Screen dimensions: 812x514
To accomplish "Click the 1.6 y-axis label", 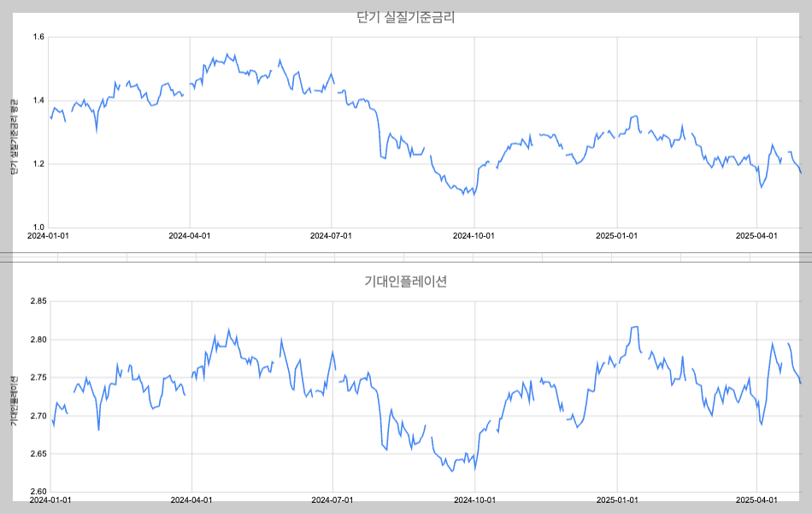I will coord(38,37).
